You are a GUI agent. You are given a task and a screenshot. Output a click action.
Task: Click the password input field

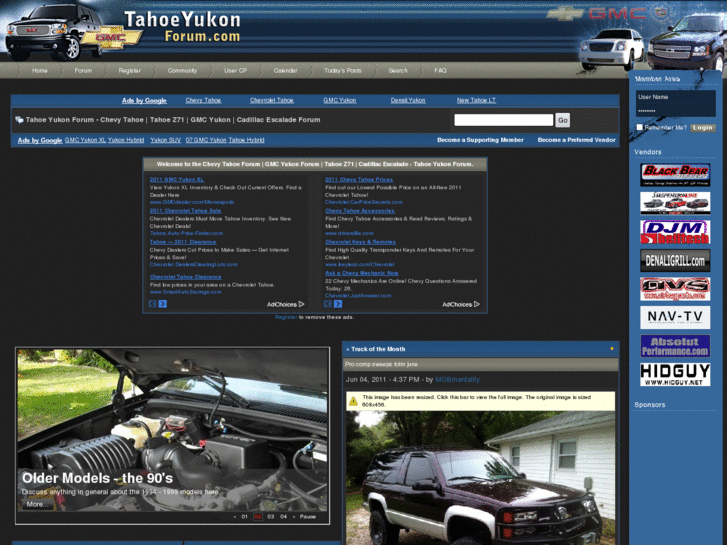676,111
